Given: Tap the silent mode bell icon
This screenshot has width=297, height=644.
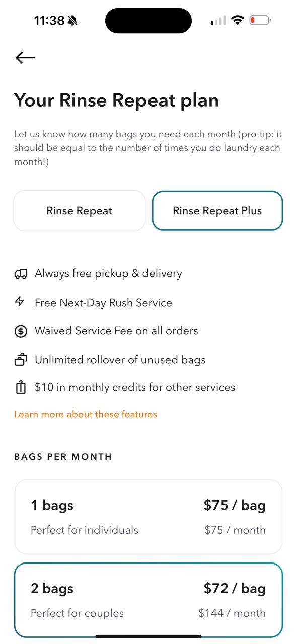Looking at the screenshot, I should pyautogui.click(x=73, y=21).
